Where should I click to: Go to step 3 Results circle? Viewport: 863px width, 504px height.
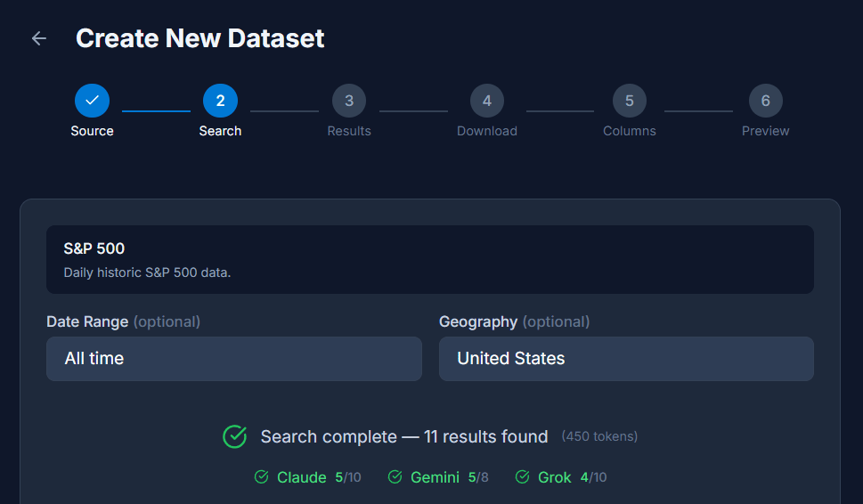pos(349,101)
